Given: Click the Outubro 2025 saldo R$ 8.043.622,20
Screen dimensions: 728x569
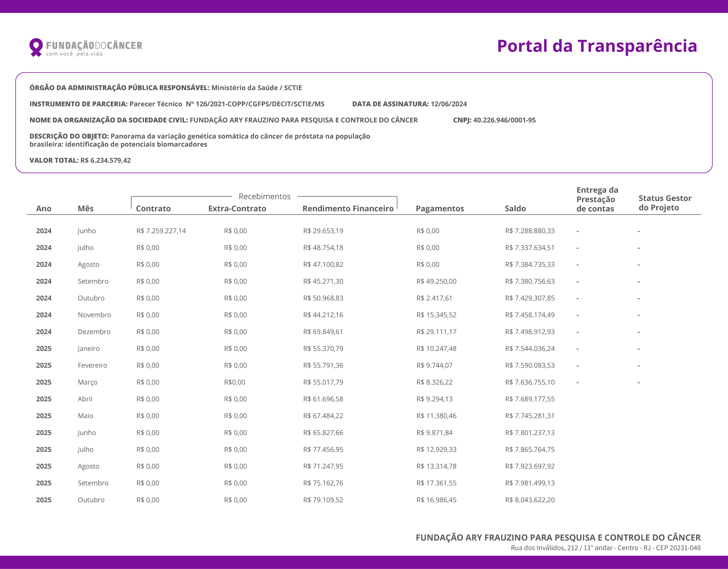Looking at the screenshot, I should [x=530, y=500].
